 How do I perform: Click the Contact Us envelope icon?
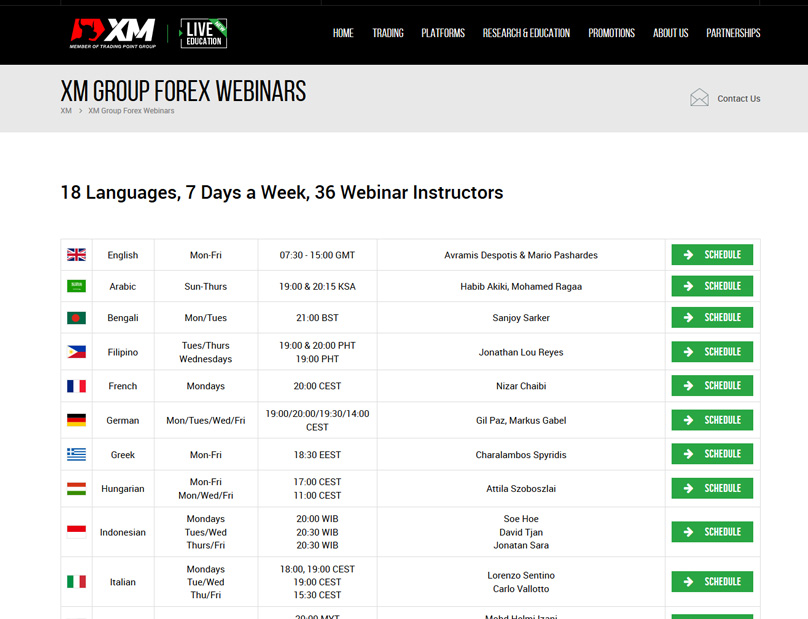tap(699, 97)
